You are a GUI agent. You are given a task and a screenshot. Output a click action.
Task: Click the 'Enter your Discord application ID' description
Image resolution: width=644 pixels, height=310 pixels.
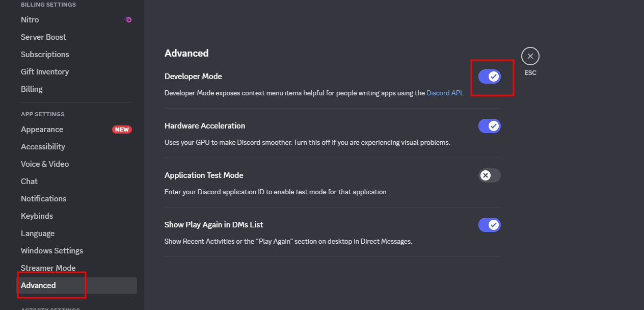[x=276, y=192]
